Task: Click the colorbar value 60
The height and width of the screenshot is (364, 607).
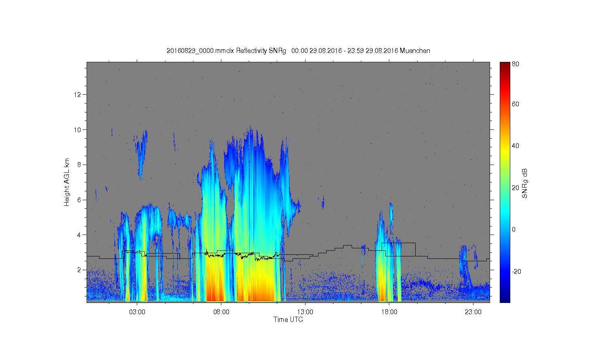Action: coord(516,104)
